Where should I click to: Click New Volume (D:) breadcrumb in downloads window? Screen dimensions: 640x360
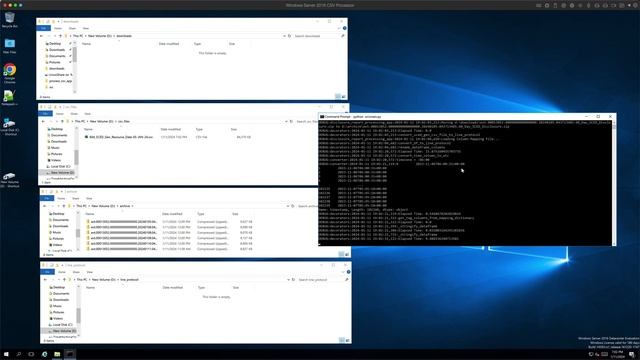coord(100,36)
